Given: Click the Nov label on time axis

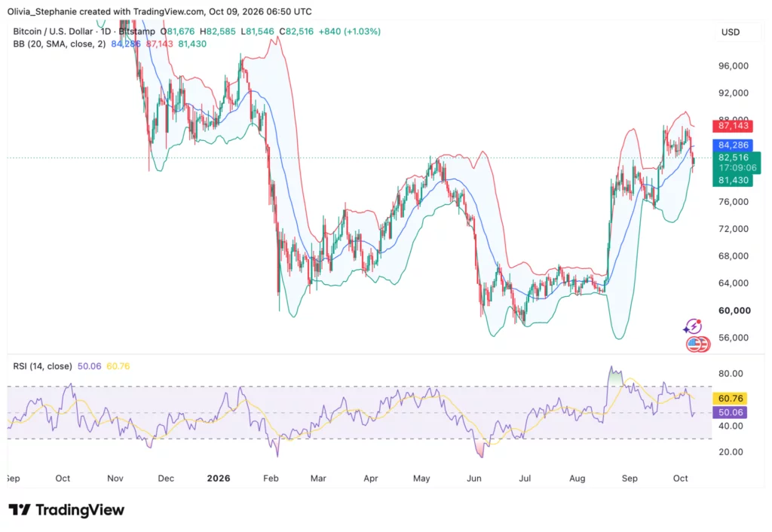Looking at the screenshot, I should pyautogui.click(x=115, y=478).
